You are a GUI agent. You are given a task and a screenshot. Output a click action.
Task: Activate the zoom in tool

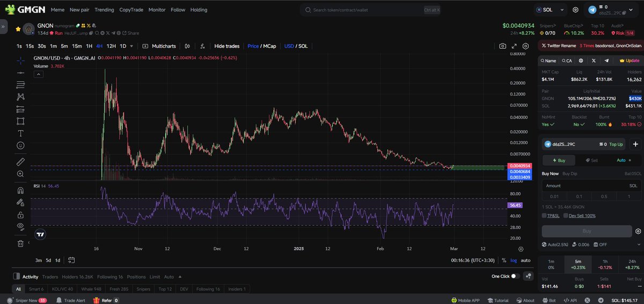20,174
